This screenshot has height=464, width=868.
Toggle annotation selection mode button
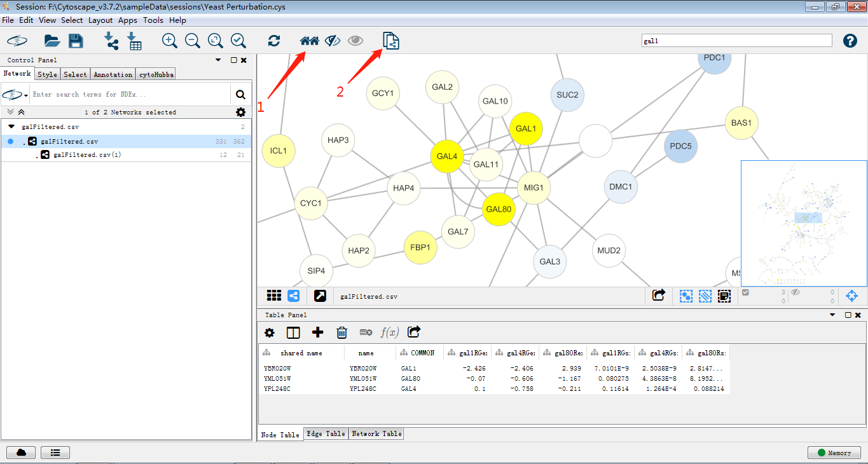724,296
